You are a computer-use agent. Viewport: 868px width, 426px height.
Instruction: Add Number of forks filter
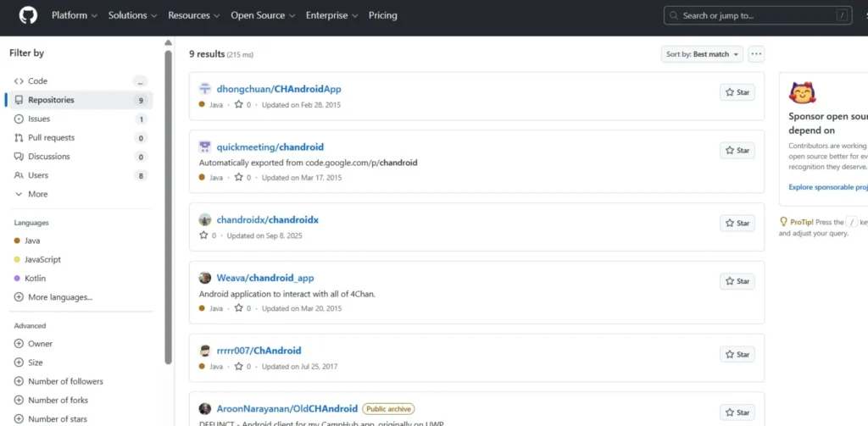point(81,400)
